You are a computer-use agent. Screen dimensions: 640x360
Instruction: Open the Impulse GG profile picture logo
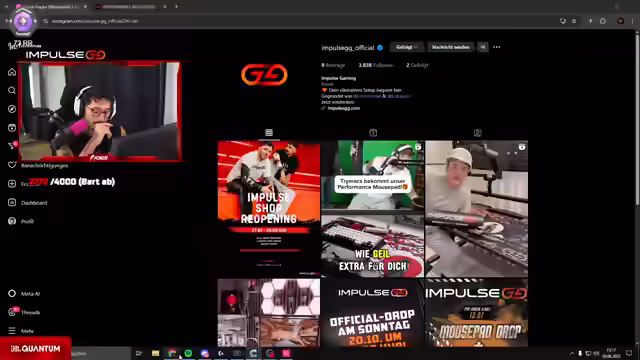point(264,75)
